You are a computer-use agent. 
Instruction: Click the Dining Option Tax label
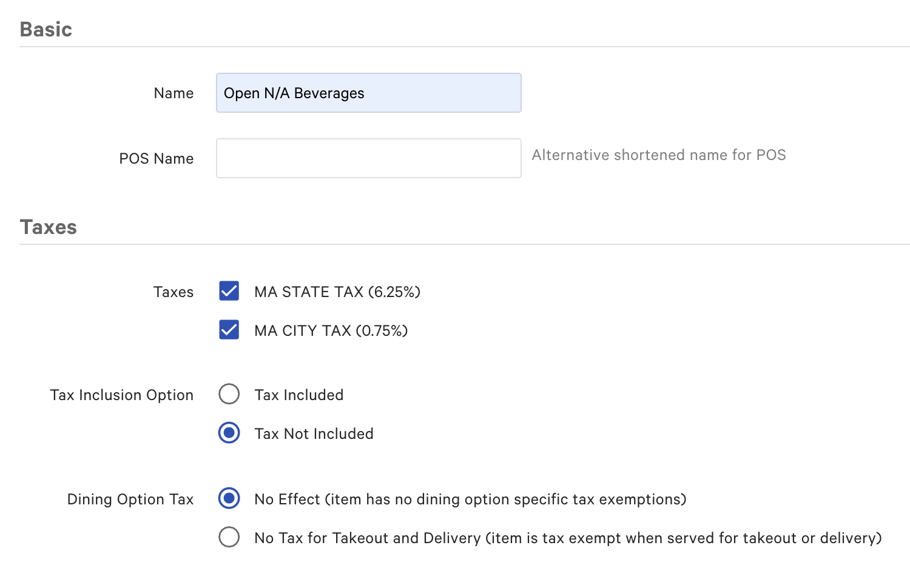pyautogui.click(x=130, y=499)
